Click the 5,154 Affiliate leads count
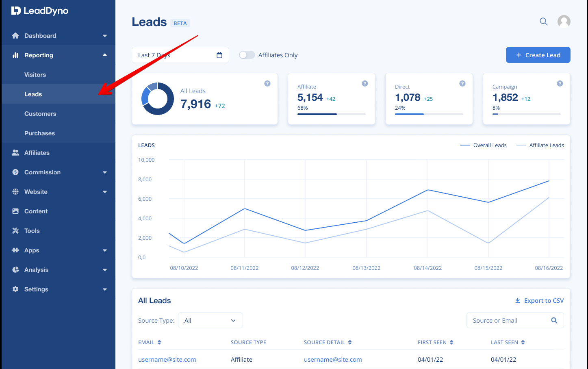588x369 pixels. pyautogui.click(x=310, y=98)
